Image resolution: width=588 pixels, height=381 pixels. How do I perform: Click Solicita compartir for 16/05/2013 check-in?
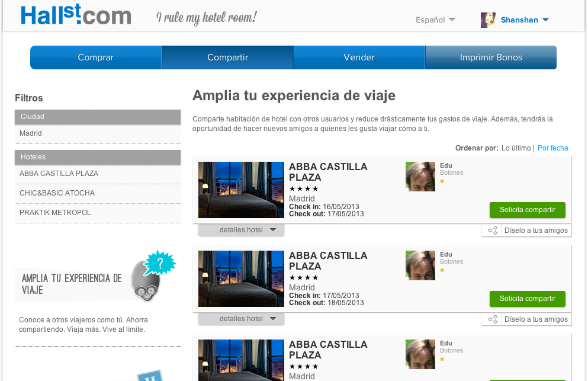(x=527, y=210)
